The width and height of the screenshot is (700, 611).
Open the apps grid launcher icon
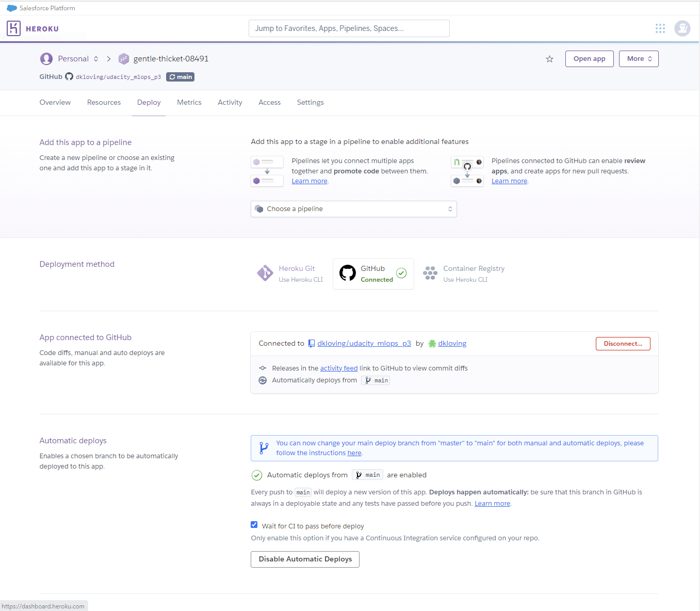pyautogui.click(x=660, y=28)
